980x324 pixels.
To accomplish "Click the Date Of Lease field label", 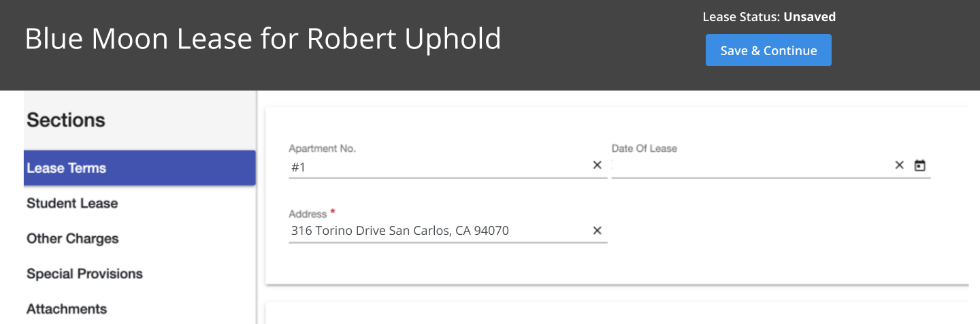I will [x=644, y=148].
